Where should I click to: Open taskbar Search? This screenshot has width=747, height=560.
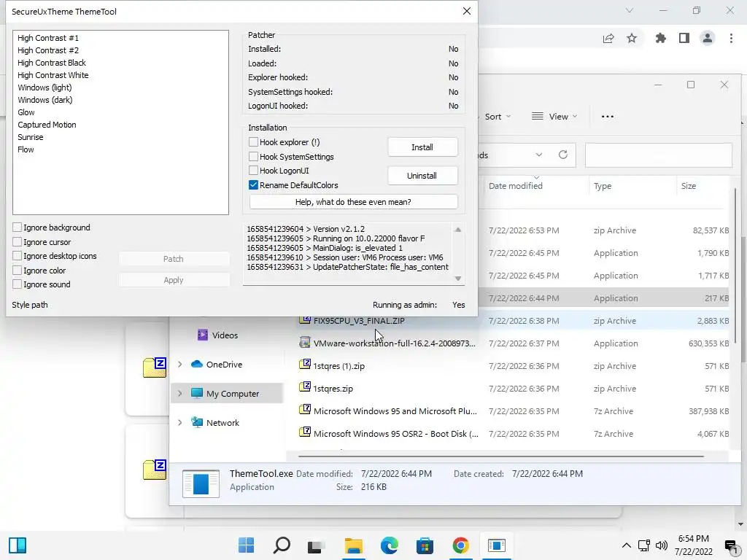coord(282,545)
